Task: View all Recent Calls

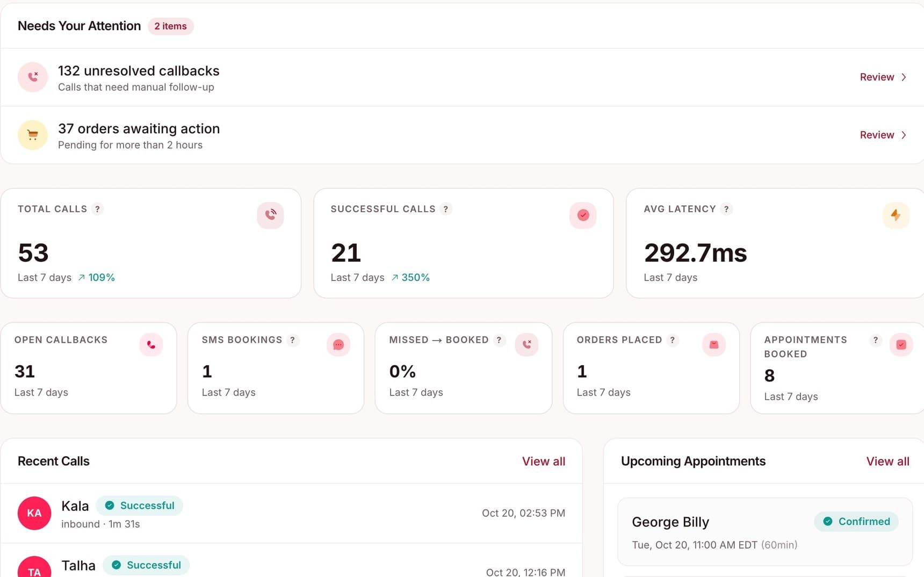Action: click(x=544, y=461)
